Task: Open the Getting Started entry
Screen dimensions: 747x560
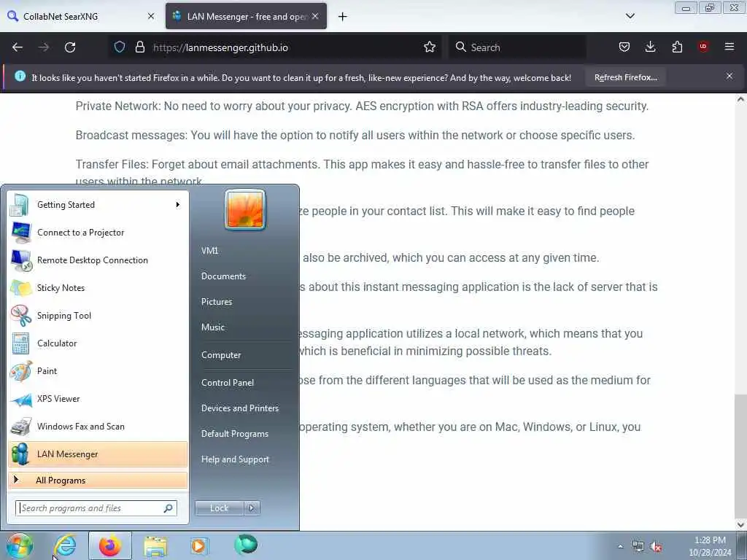Action: tap(98, 205)
